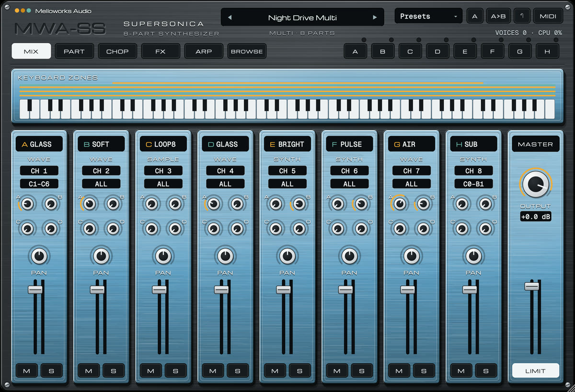Click the A compare button beside Presets

(x=475, y=16)
